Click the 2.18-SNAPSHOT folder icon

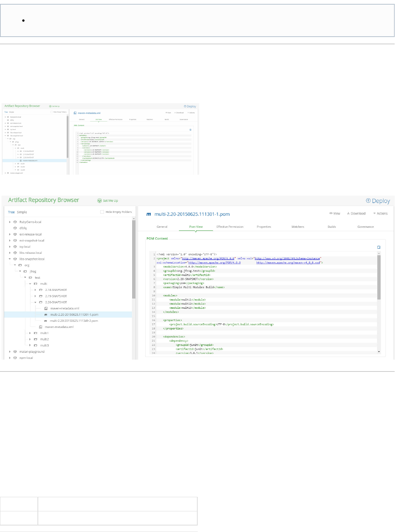[x=41, y=290]
